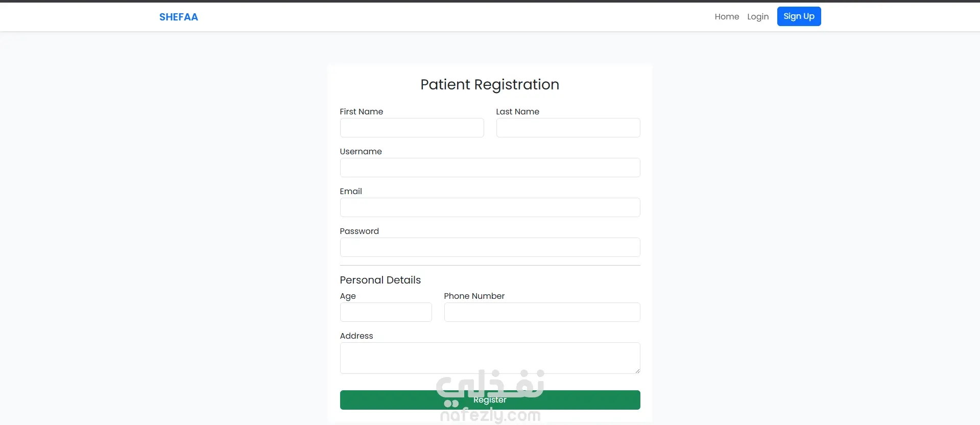Click the Password input field
Image resolution: width=980 pixels, height=425 pixels.
pyautogui.click(x=490, y=247)
